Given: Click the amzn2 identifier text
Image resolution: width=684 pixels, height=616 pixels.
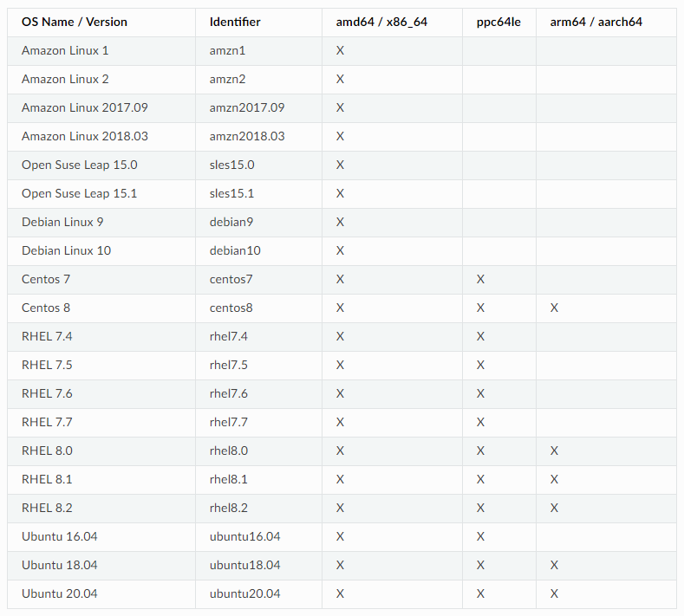Looking at the screenshot, I should click(227, 79).
